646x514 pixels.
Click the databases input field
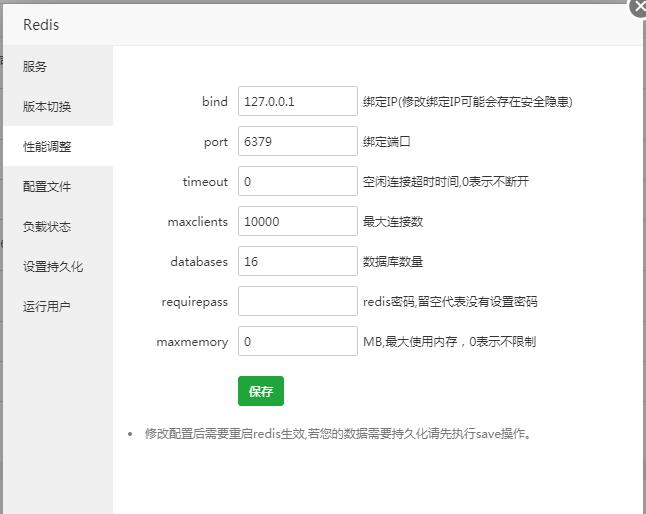click(x=298, y=261)
